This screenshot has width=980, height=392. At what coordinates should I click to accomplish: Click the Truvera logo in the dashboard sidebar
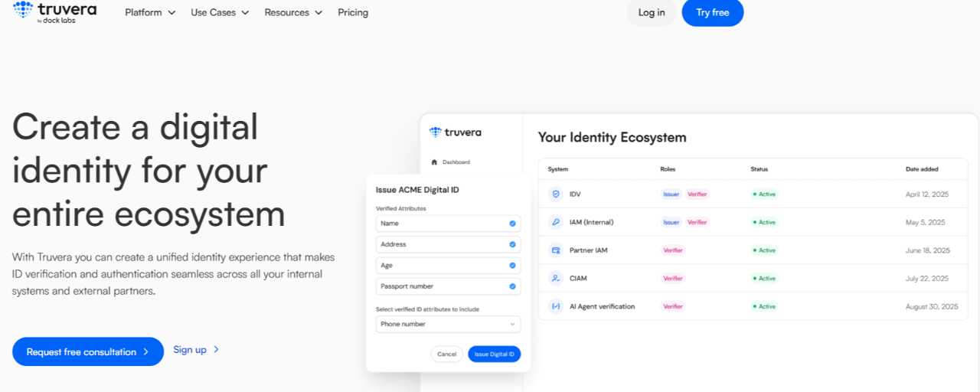(x=456, y=132)
